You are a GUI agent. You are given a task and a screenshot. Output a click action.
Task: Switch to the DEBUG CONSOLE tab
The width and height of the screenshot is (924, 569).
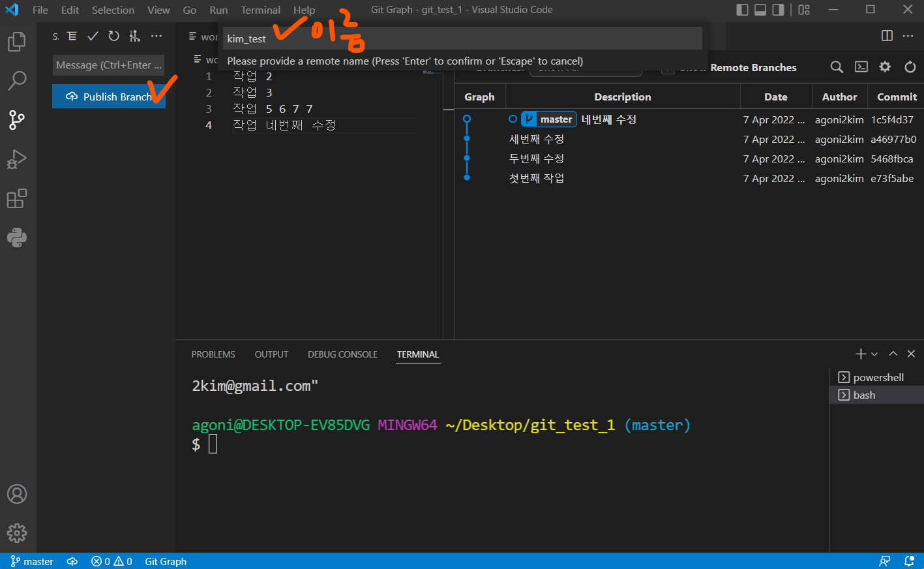coord(342,354)
